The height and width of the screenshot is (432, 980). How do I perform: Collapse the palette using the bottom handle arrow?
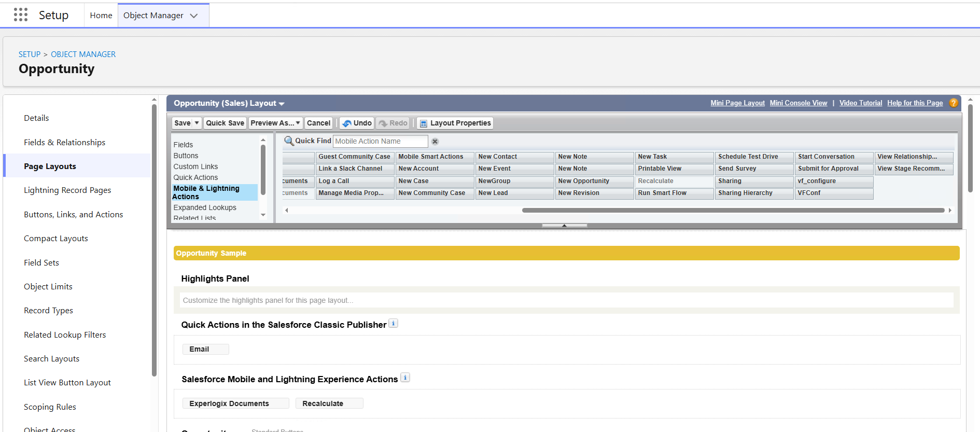(x=564, y=226)
